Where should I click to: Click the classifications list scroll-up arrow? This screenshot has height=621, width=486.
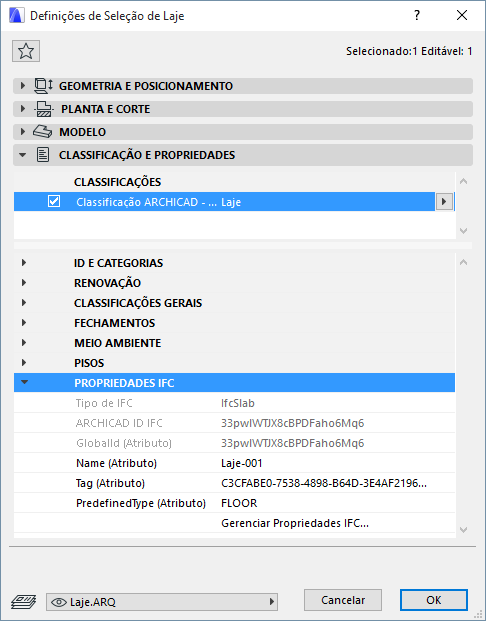(x=463, y=181)
